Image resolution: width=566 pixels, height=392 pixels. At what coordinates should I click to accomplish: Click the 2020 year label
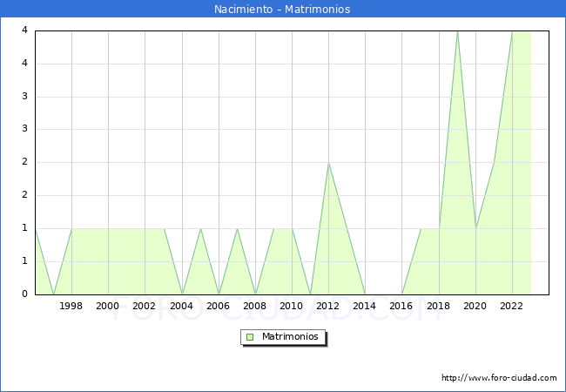pyautogui.click(x=474, y=306)
